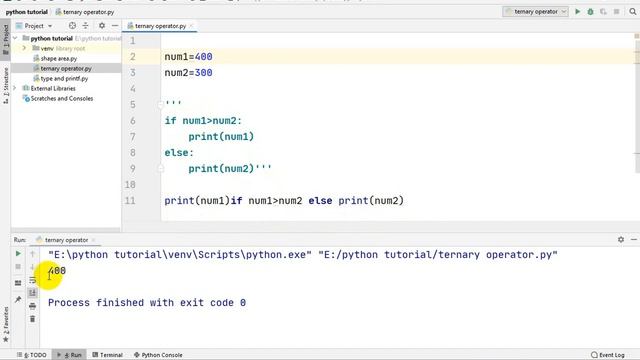Screen dimensions: 640x360
Task: Toggle the Project tool window side tab
Action: pos(6,40)
